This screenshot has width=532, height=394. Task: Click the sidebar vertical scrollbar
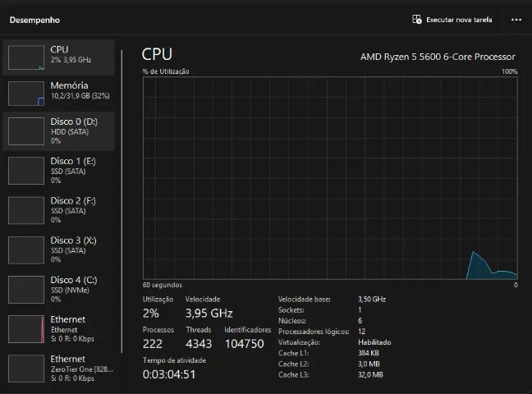point(122,202)
